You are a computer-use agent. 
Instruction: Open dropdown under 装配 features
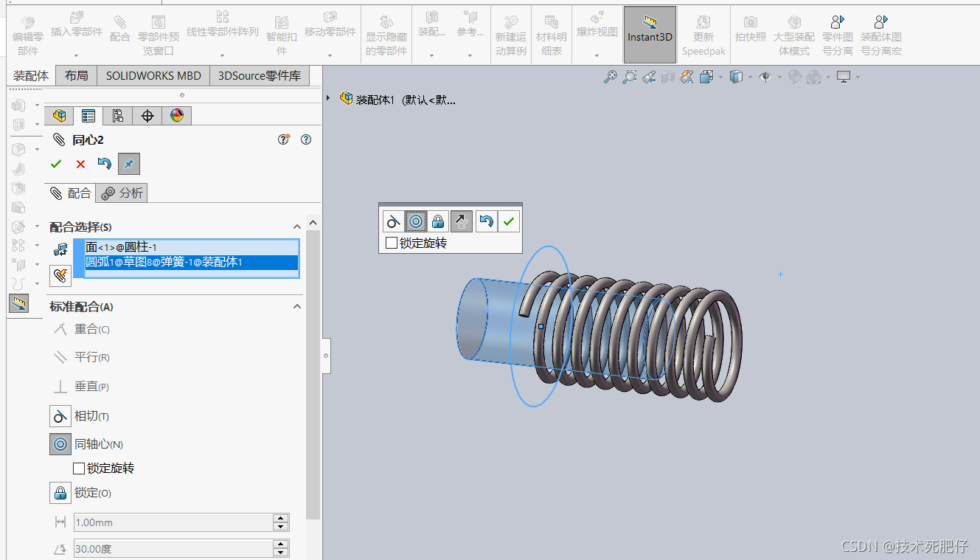click(x=431, y=55)
